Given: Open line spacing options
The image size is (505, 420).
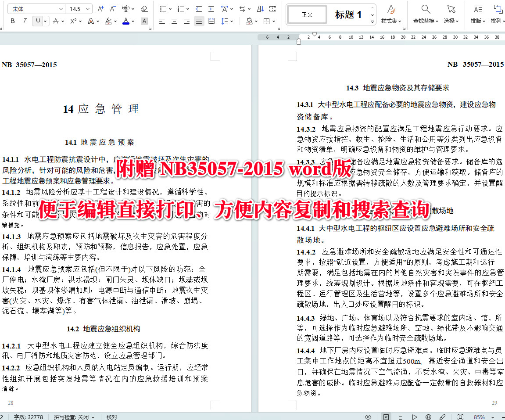Looking at the screenshot, I should 225,21.
